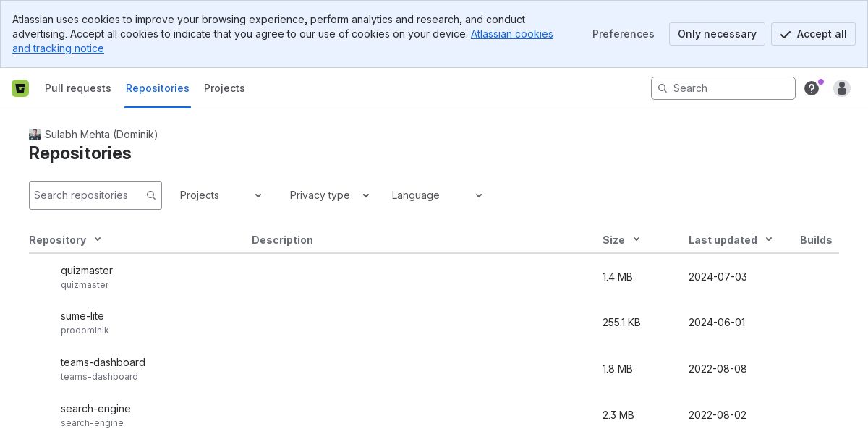
Task: Open the user profile avatar icon
Action: tap(842, 88)
